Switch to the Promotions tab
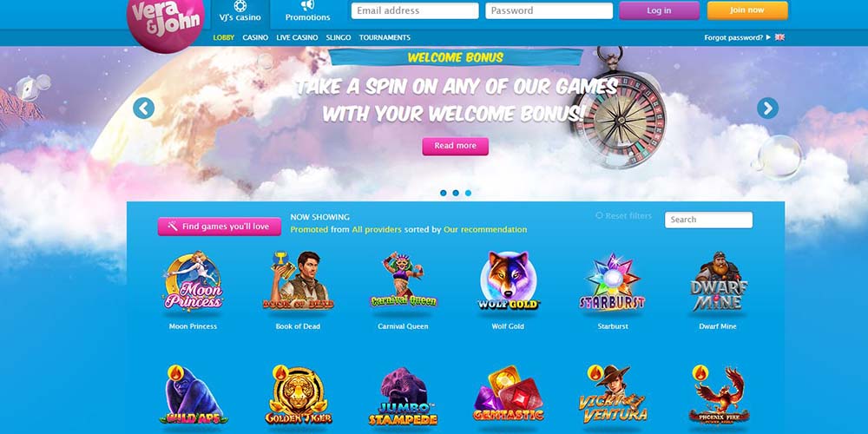 coord(308,11)
